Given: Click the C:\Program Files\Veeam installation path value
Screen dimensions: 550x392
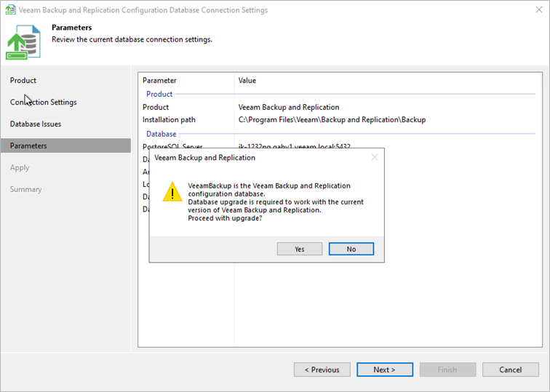Looking at the screenshot, I should (x=332, y=119).
